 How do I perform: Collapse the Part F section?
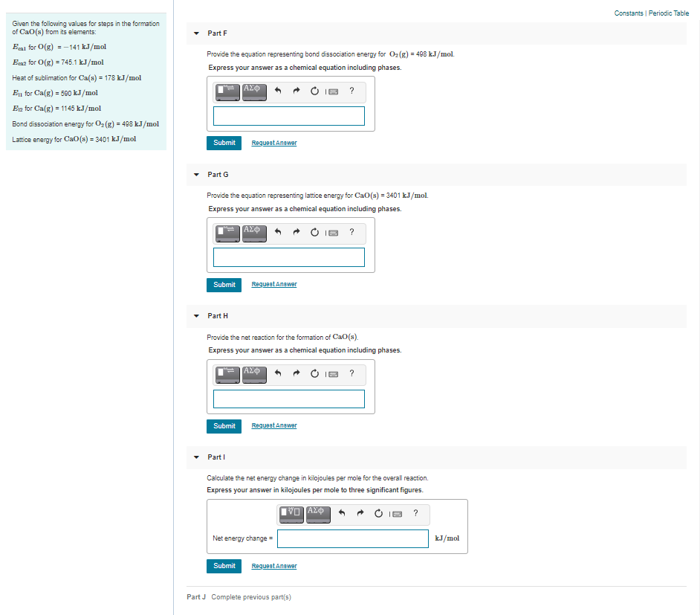click(x=196, y=33)
